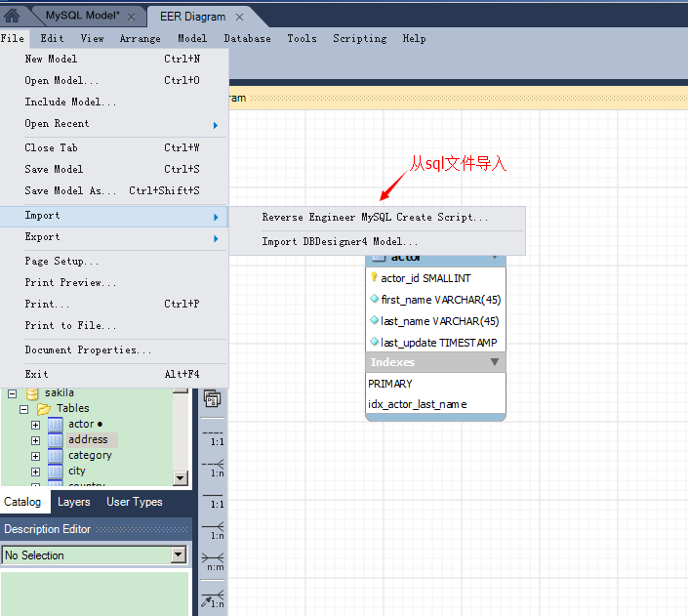This screenshot has height=616, width=688.
Task: Open the No Selection dropdown
Action: [179, 554]
